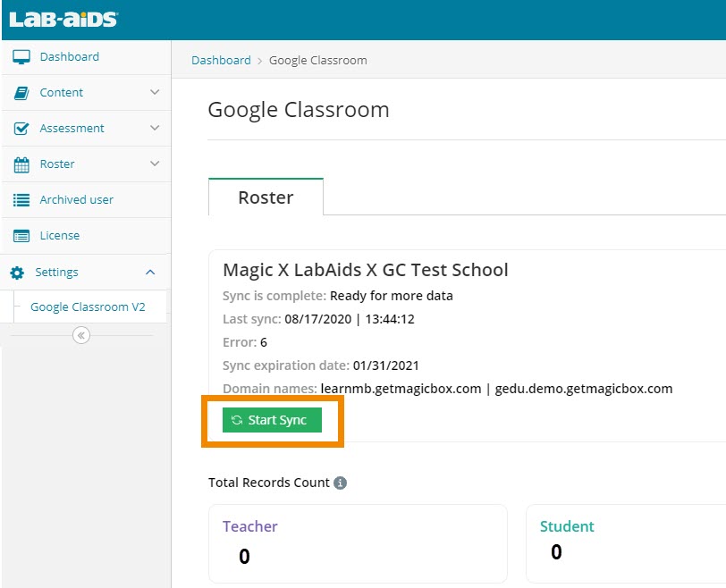Open Google Classroom V2 settings item
The image size is (726, 588).
pyautogui.click(x=88, y=307)
